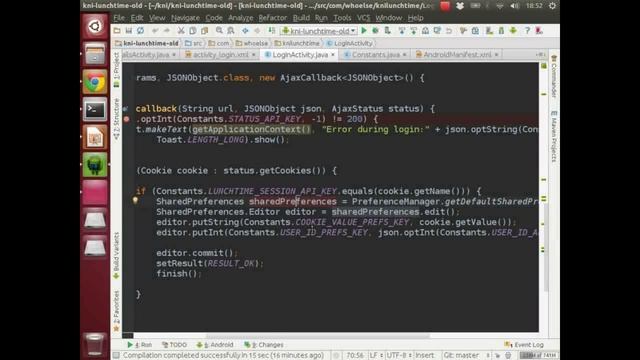Open the VCS menu
This screenshot has height=360, width=640.
[363, 18]
